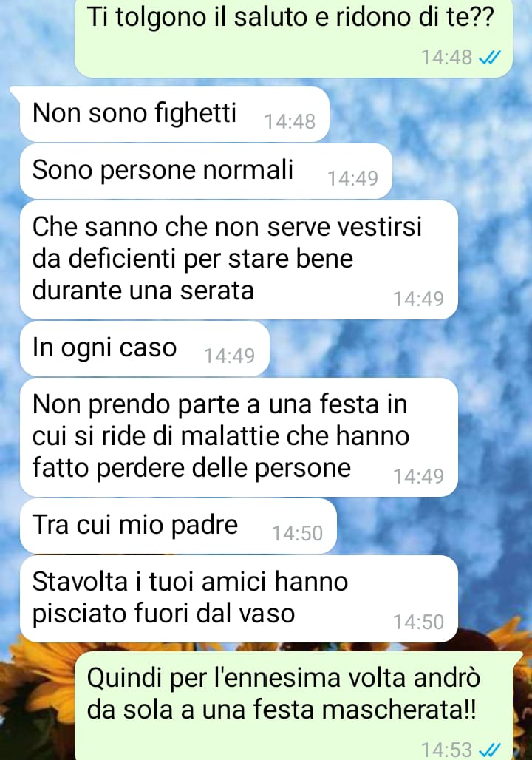The image size is (532, 760).
Task: Tap timestamp on 'pisciato fuori dal vaso' message
Action: tap(418, 622)
